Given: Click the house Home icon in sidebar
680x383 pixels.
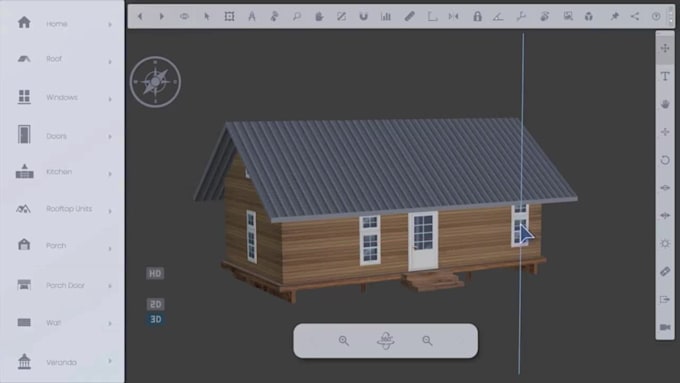Looking at the screenshot, I should coord(24,22).
